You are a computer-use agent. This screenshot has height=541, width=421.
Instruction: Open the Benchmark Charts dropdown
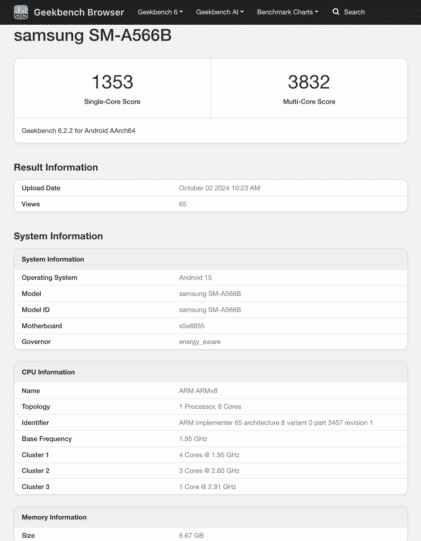(287, 12)
